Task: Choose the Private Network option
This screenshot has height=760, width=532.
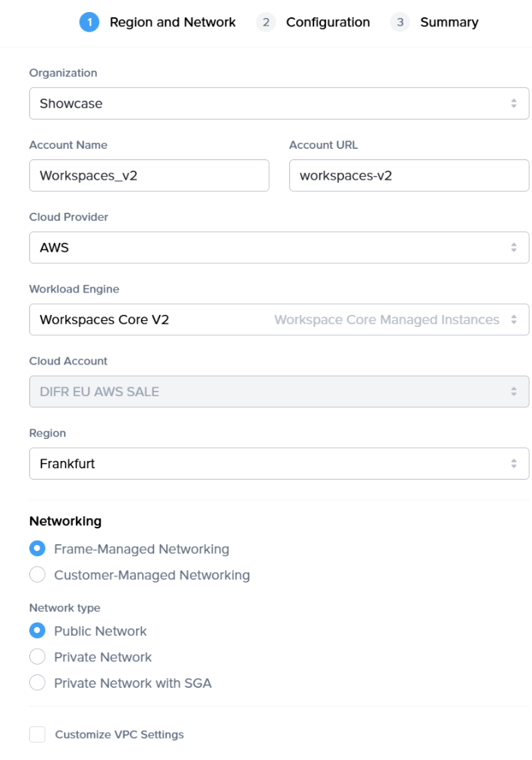Action: pyautogui.click(x=38, y=657)
